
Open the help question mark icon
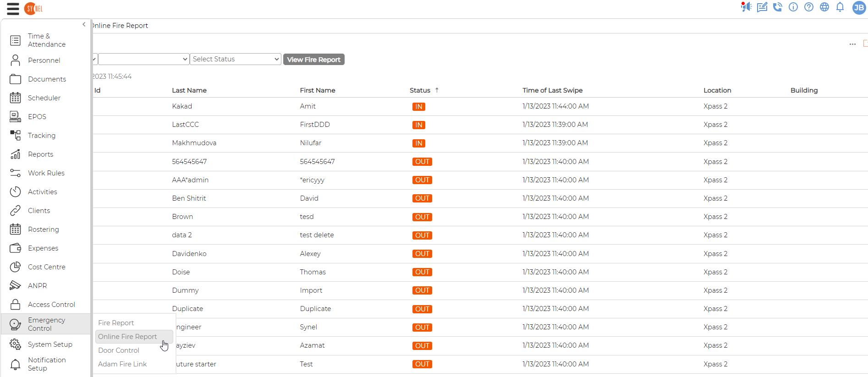tap(809, 7)
